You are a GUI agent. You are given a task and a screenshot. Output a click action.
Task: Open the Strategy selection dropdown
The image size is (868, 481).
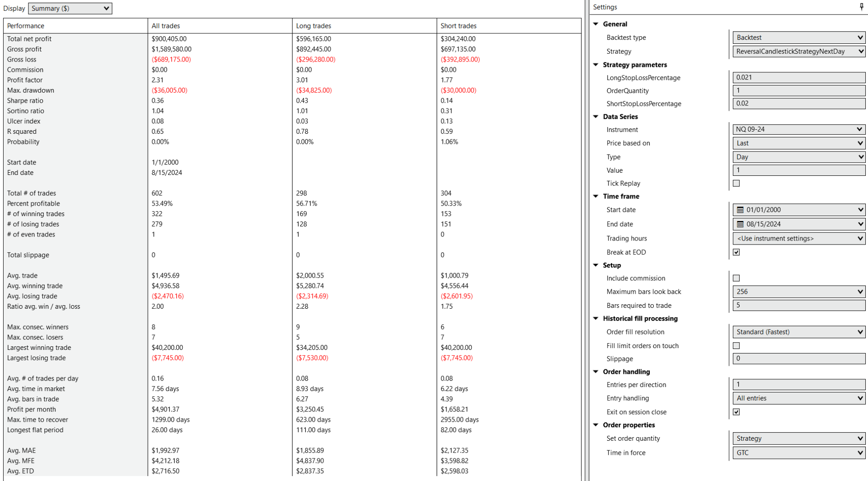(799, 52)
